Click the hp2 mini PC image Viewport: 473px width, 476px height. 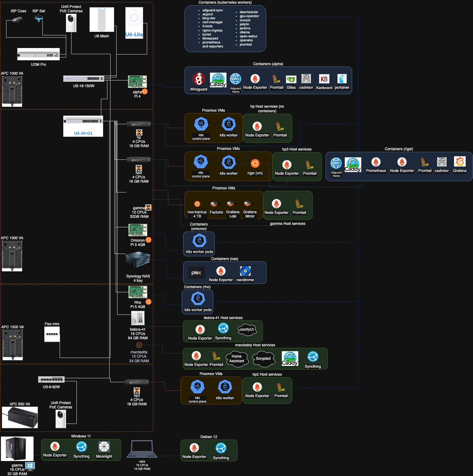pyautogui.click(x=137, y=382)
